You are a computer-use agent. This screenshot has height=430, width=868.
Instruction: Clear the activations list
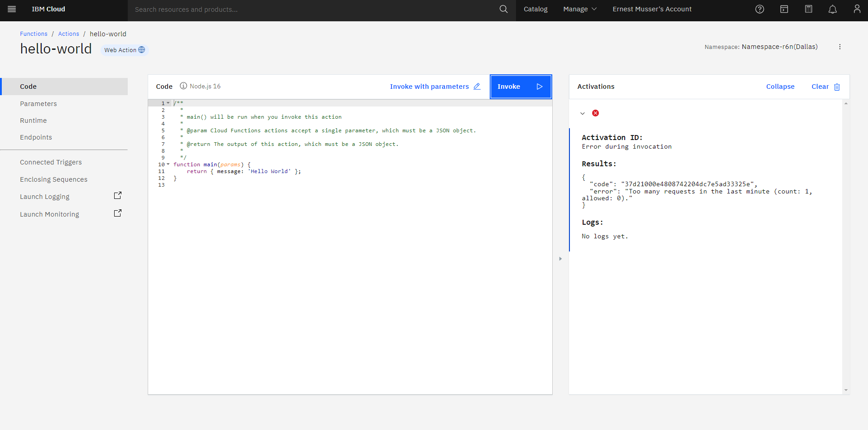[820, 87]
